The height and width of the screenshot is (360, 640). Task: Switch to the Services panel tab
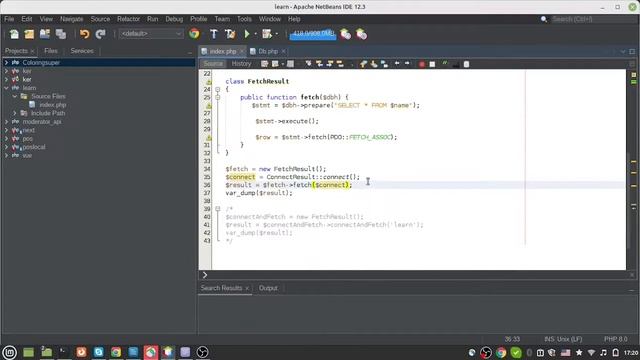pyautogui.click(x=82, y=51)
